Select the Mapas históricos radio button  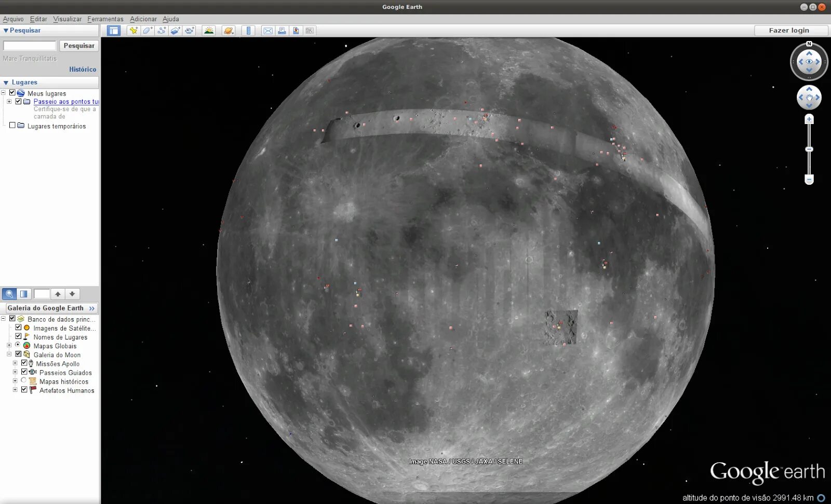24,380
